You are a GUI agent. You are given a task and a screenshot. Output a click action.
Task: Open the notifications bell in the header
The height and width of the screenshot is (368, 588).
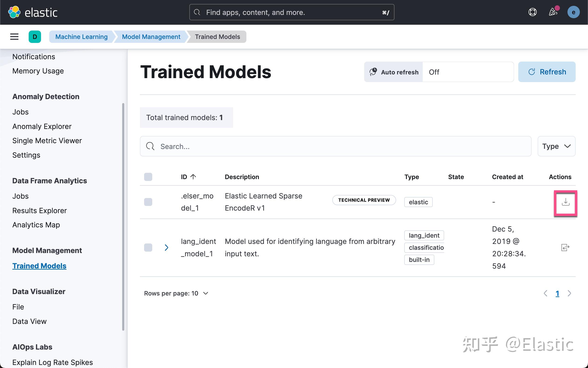click(x=553, y=12)
